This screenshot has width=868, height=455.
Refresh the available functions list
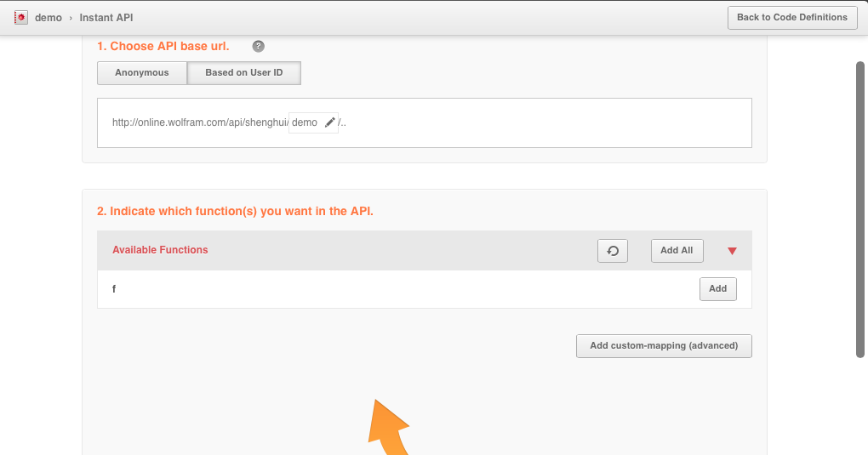click(x=612, y=251)
